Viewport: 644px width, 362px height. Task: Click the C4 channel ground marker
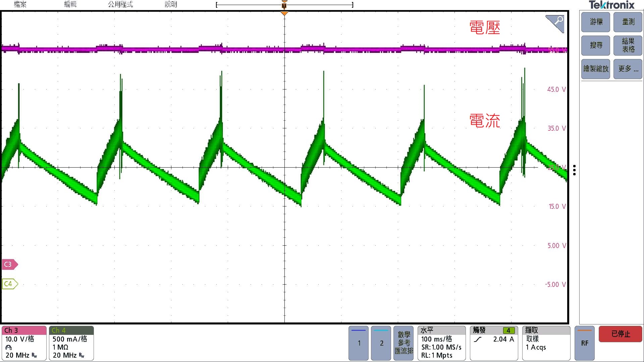(x=9, y=284)
